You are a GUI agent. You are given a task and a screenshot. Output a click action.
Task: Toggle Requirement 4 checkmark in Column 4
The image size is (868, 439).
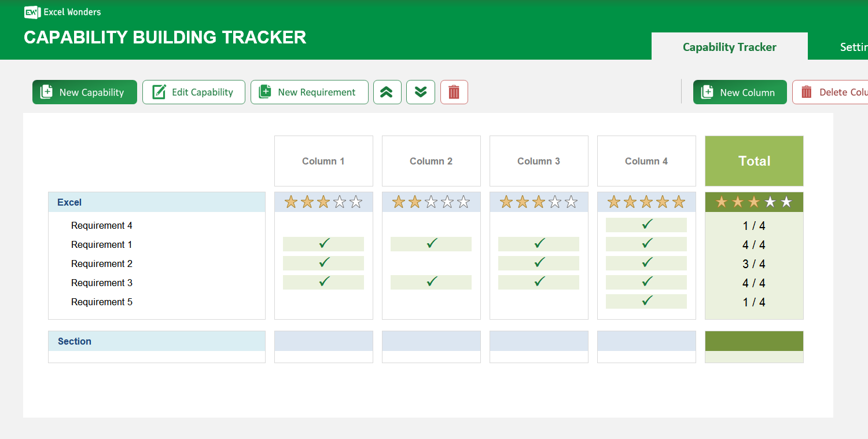[646, 225]
